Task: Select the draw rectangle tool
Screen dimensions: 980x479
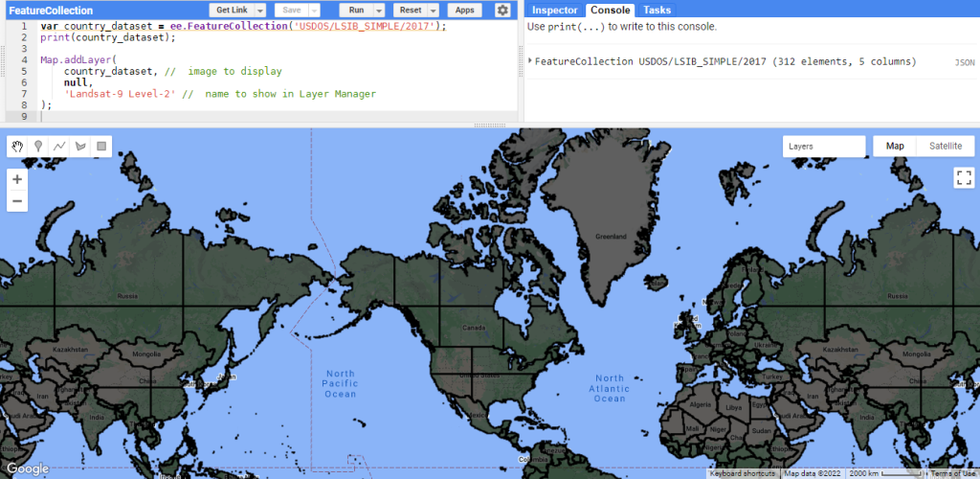Action: pos(100,147)
